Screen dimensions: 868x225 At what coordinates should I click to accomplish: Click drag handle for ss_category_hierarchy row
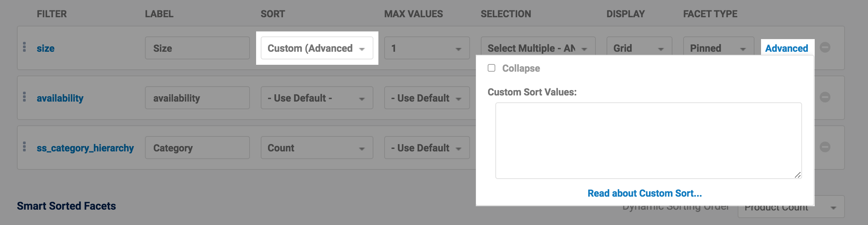(25, 147)
